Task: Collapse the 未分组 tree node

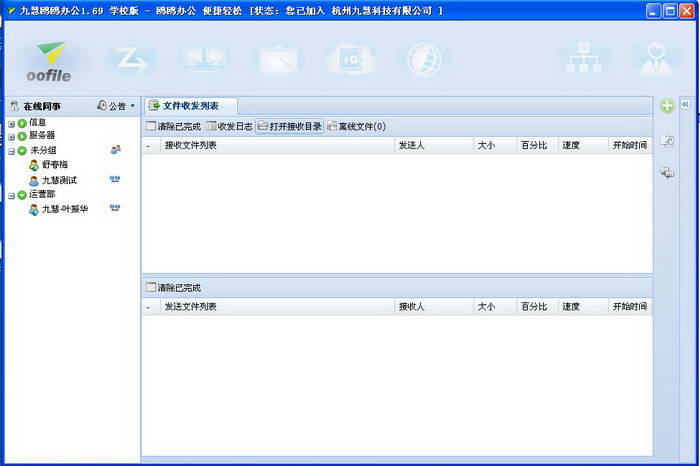Action: (12, 151)
